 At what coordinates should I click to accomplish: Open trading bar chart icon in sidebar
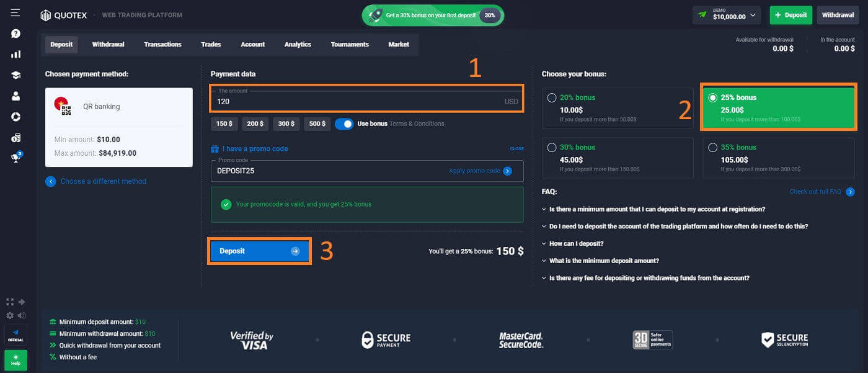coord(15,54)
